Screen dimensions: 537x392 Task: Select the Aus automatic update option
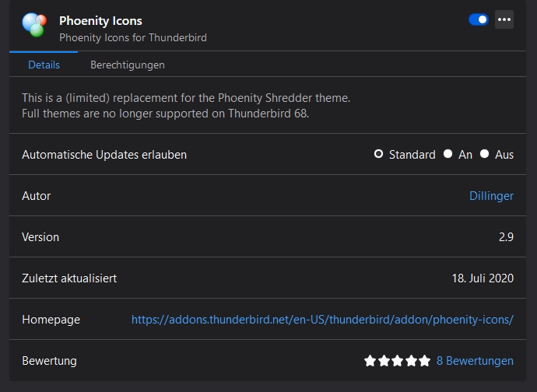484,154
